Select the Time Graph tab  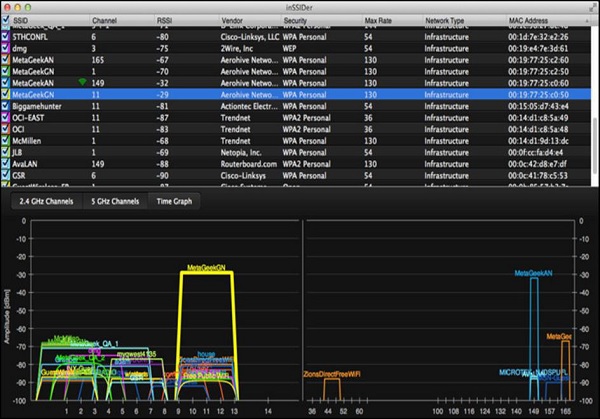pos(176,202)
